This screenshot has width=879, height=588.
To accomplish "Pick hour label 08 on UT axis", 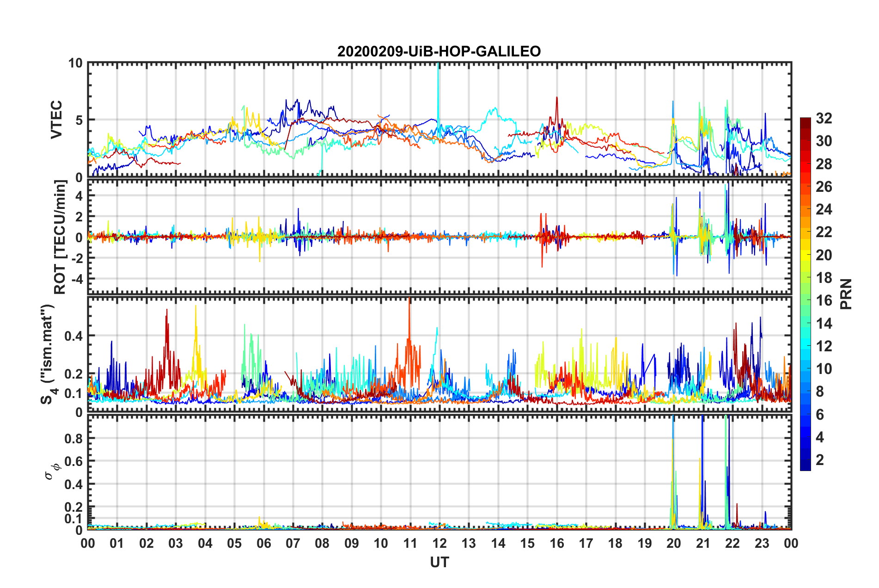I will tap(322, 543).
